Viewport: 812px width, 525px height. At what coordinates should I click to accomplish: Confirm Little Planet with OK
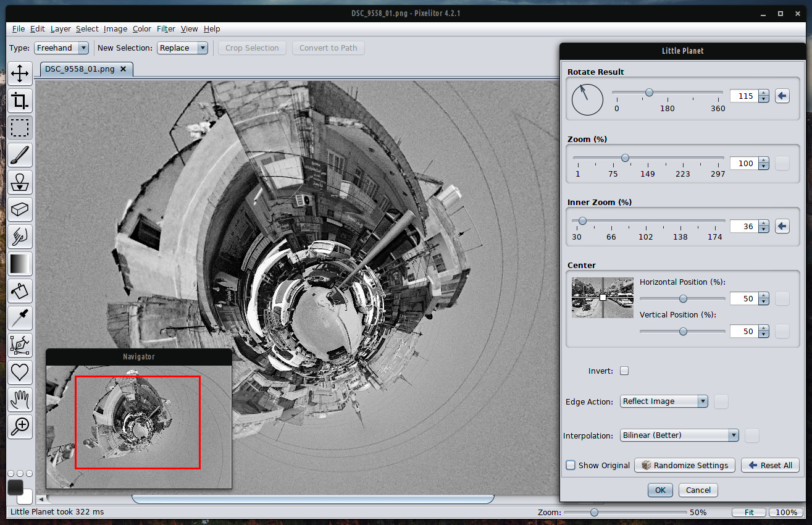(660, 490)
